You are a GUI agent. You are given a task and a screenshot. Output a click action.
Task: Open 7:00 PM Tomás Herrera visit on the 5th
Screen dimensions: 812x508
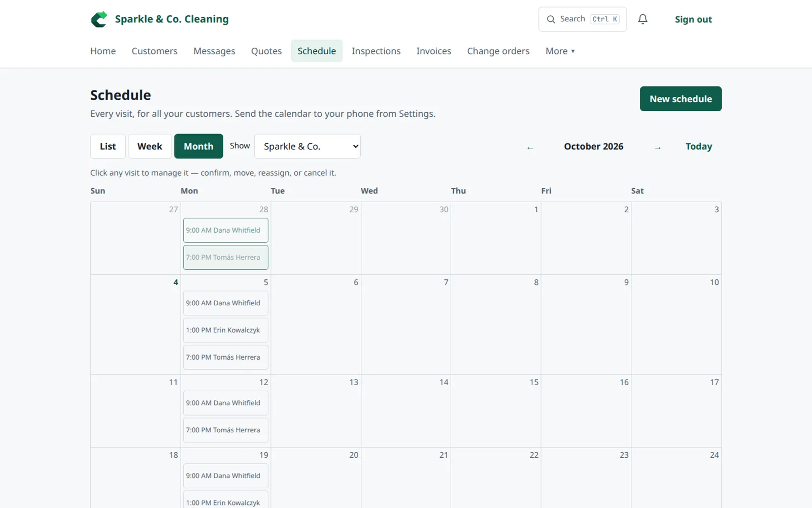click(x=226, y=358)
